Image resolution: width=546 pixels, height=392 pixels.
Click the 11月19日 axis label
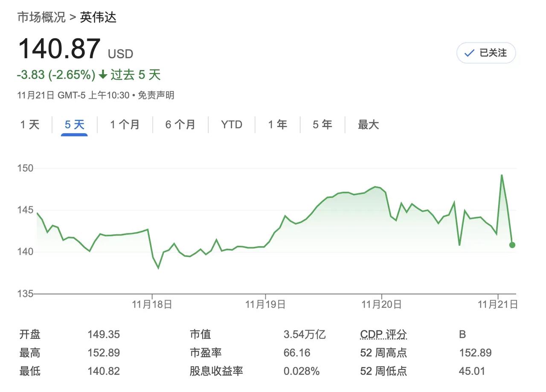tap(265, 304)
